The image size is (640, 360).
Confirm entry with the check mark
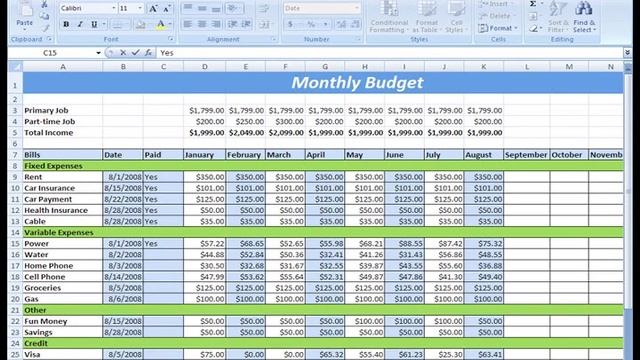coord(136,53)
